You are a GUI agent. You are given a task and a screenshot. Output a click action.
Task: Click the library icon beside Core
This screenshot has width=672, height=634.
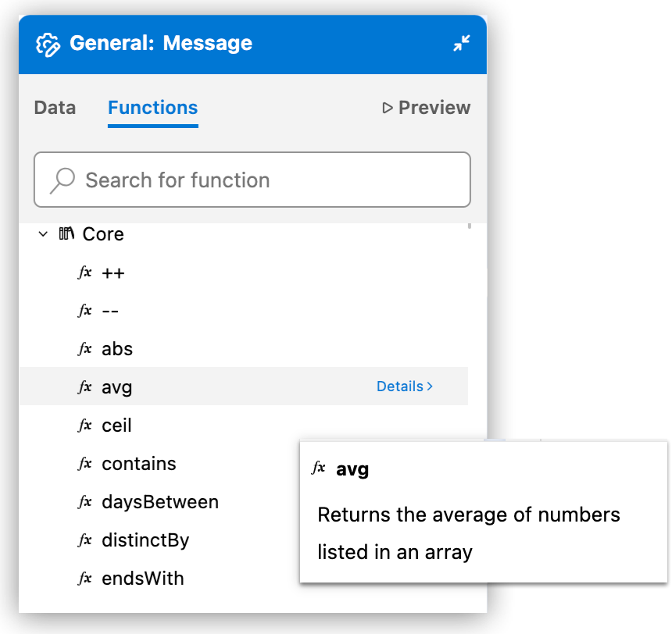tap(66, 233)
